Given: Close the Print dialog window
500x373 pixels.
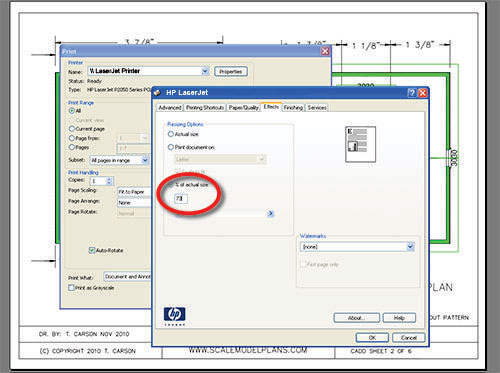Looking at the screenshot, I should tap(325, 51).
